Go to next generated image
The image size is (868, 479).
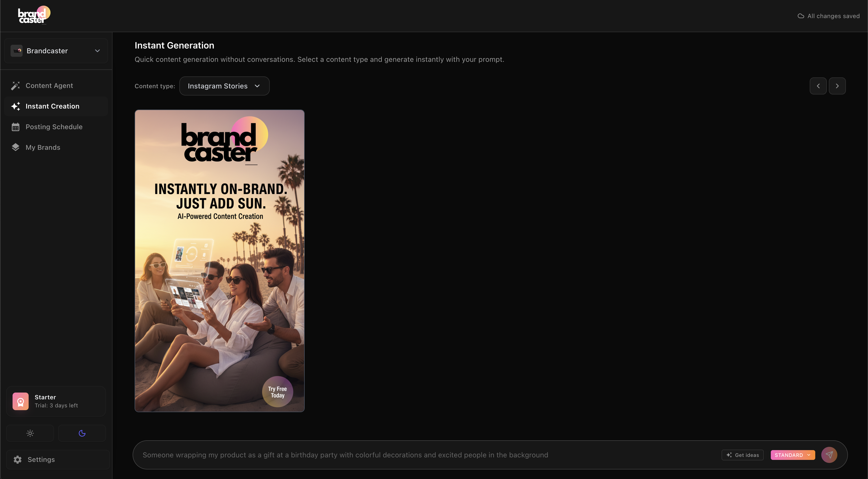837,86
